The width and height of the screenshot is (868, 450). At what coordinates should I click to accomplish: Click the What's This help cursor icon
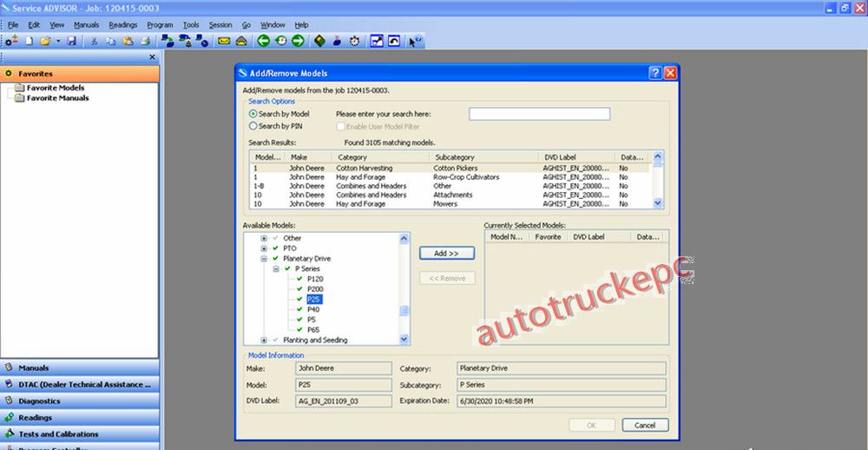(416, 41)
